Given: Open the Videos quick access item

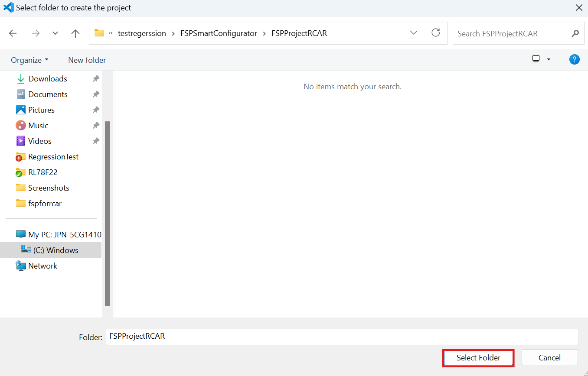Looking at the screenshot, I should tap(39, 141).
